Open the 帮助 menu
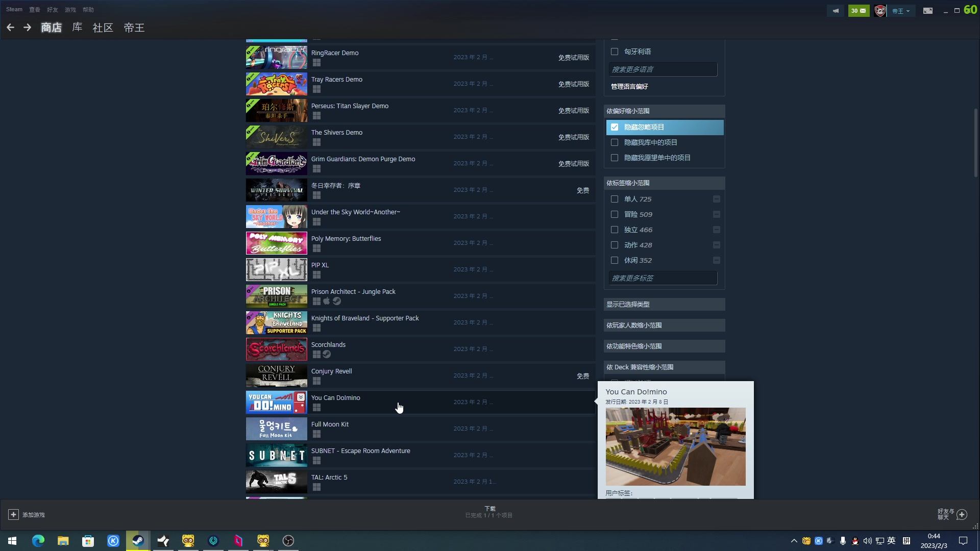Viewport: 980px width, 551px height. coord(88,10)
